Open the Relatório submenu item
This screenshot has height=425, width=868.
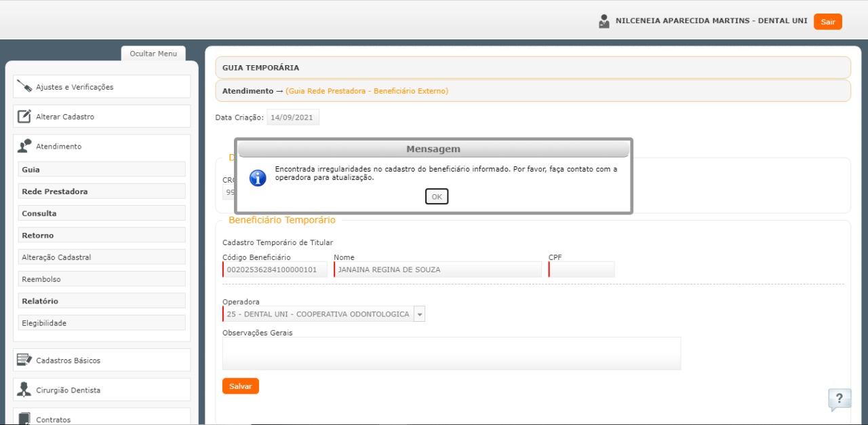pyautogui.click(x=102, y=301)
